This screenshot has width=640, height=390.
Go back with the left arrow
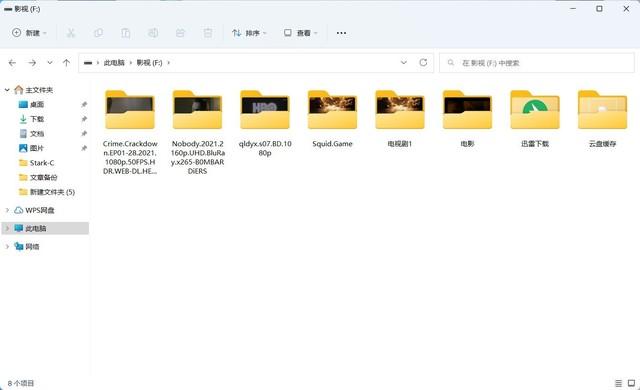coord(12,63)
